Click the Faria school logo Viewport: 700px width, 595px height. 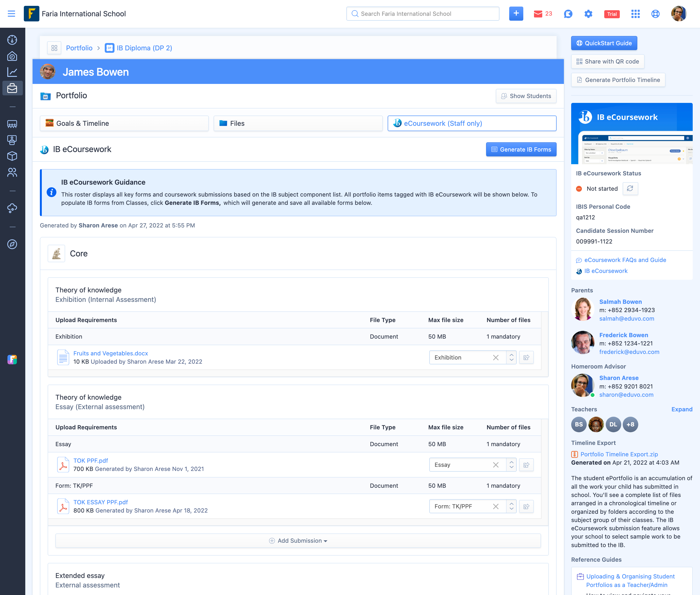click(31, 14)
